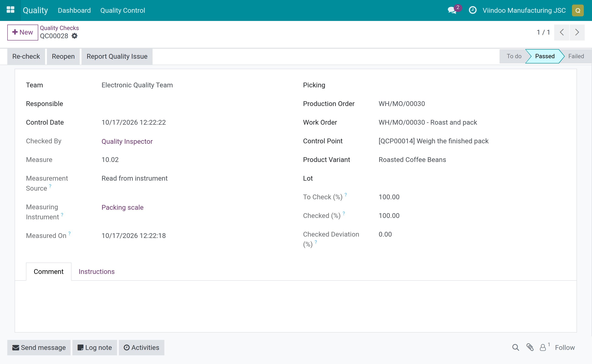This screenshot has height=364, width=592.
Task: Show help tooltip for To Check (%)
Action: coord(345,195)
